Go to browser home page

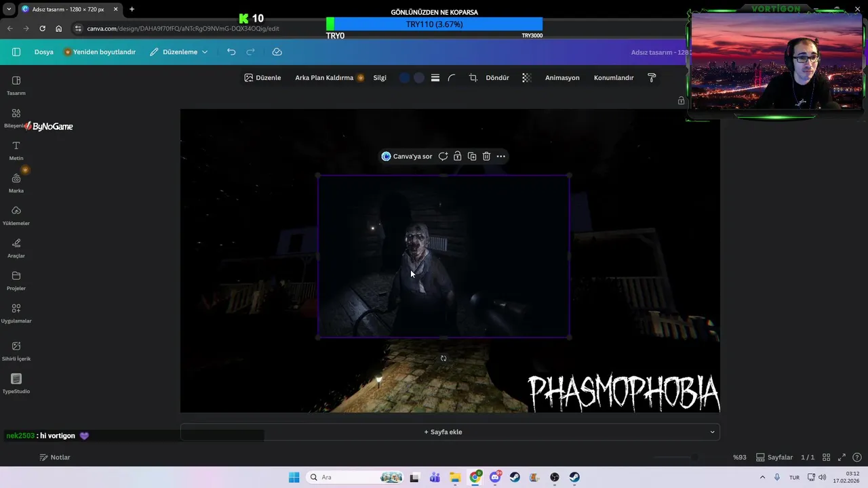point(59,28)
